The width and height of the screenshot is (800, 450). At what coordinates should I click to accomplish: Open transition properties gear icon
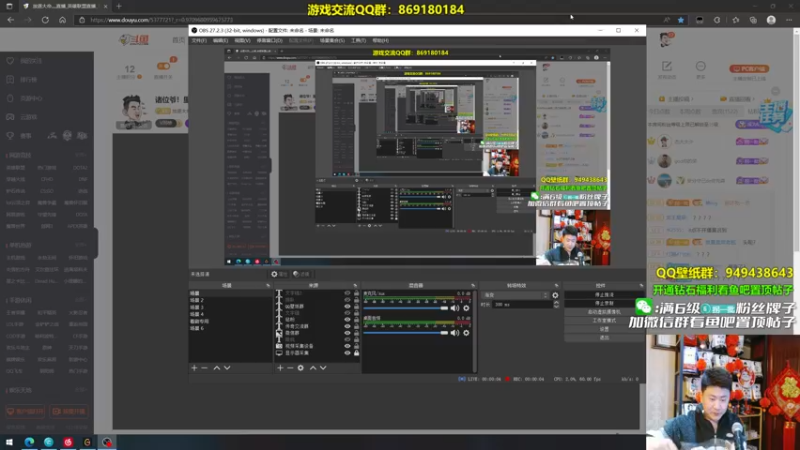(x=555, y=295)
